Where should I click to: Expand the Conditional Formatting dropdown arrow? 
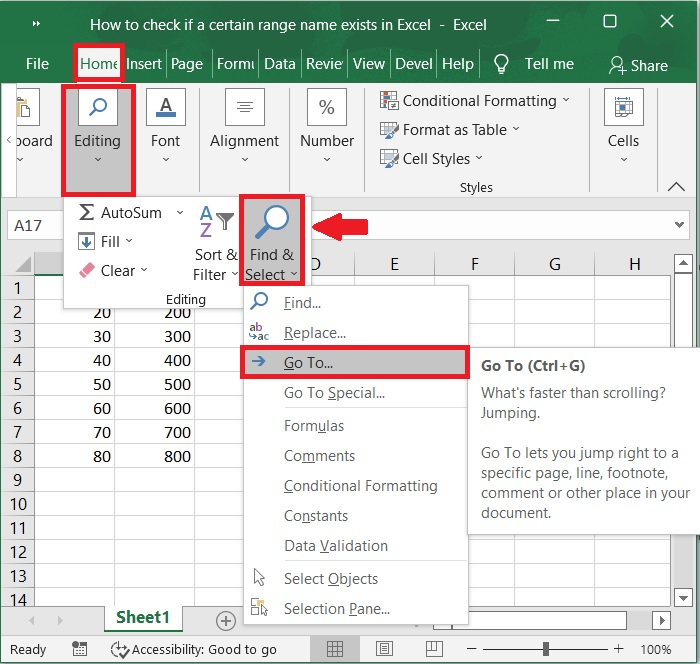(x=566, y=100)
